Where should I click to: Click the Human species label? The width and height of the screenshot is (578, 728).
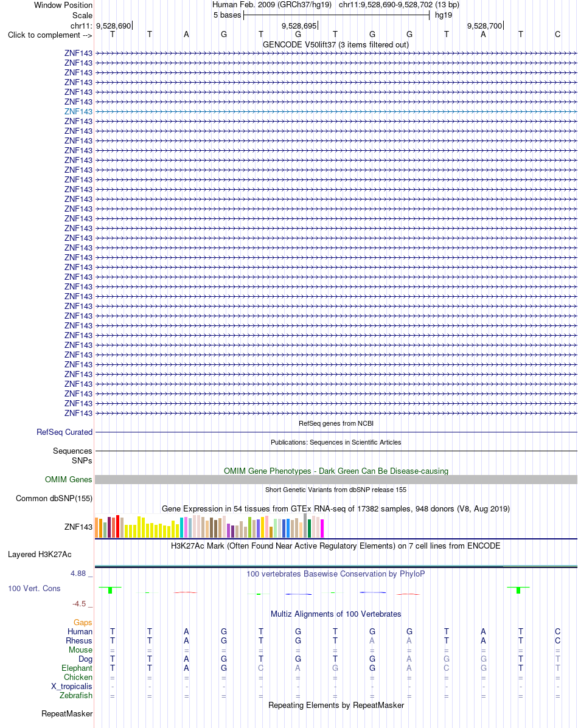80,631
